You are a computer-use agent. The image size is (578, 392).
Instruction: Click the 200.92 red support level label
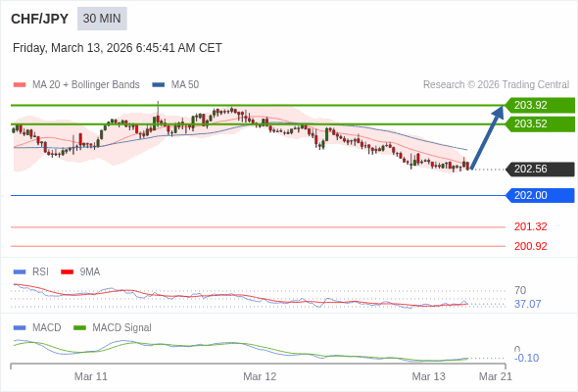(x=530, y=246)
